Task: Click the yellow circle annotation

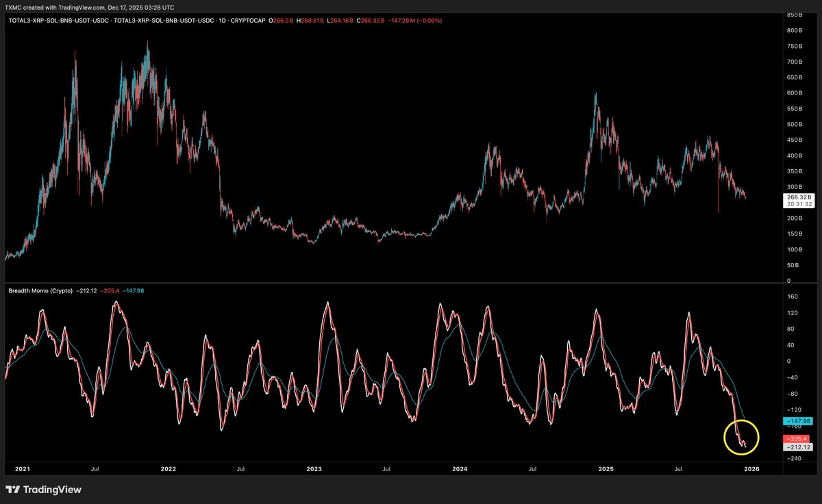Action: coord(740,439)
